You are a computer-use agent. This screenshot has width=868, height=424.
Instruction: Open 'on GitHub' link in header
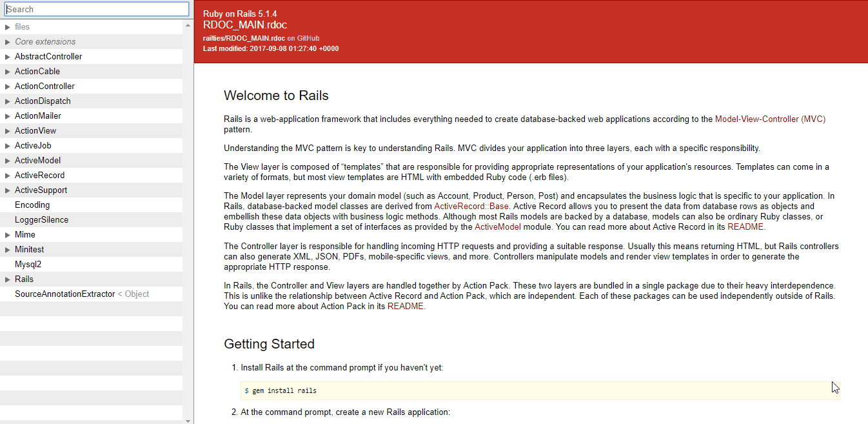pyautogui.click(x=303, y=39)
